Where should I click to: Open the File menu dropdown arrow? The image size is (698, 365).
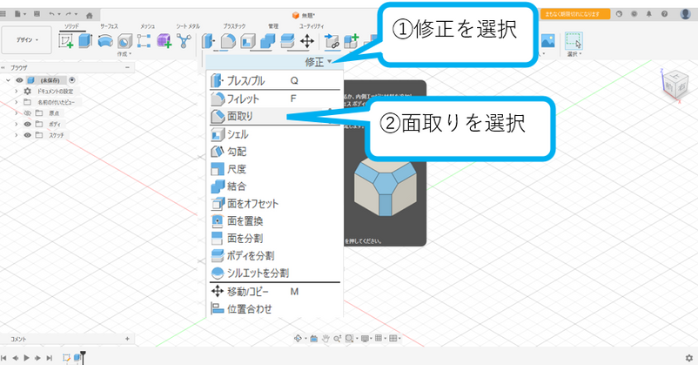[x=24, y=14]
